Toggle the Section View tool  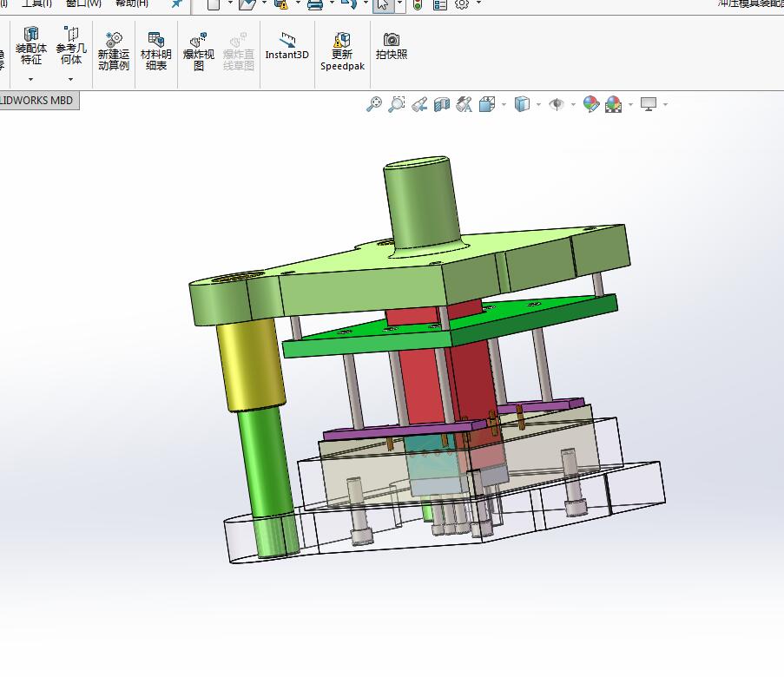442,104
